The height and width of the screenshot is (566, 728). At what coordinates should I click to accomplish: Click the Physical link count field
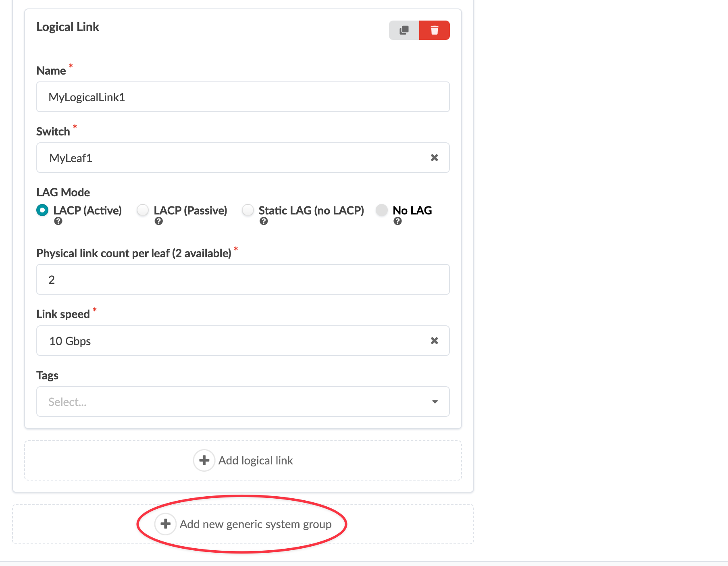pyautogui.click(x=243, y=279)
